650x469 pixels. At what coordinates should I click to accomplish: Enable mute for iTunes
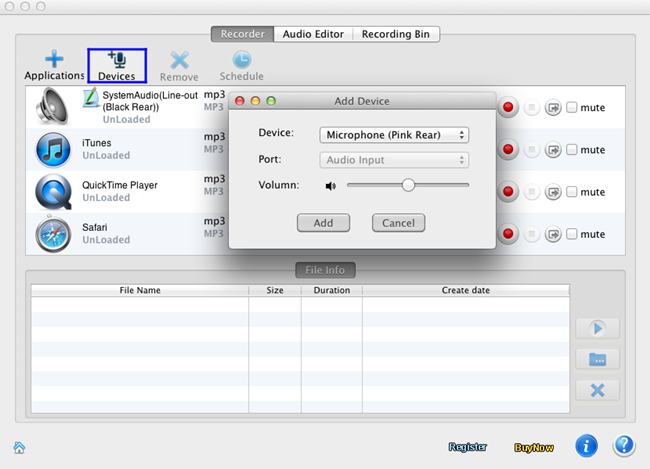click(572, 150)
